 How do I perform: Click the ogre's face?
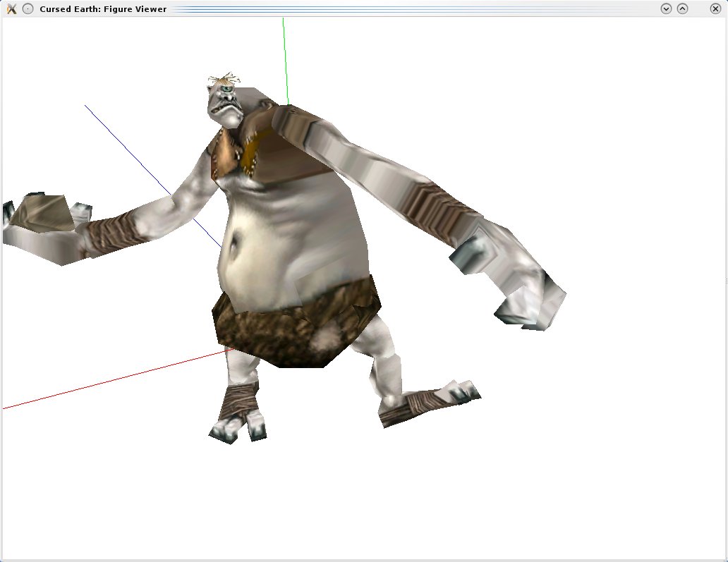tap(226, 106)
